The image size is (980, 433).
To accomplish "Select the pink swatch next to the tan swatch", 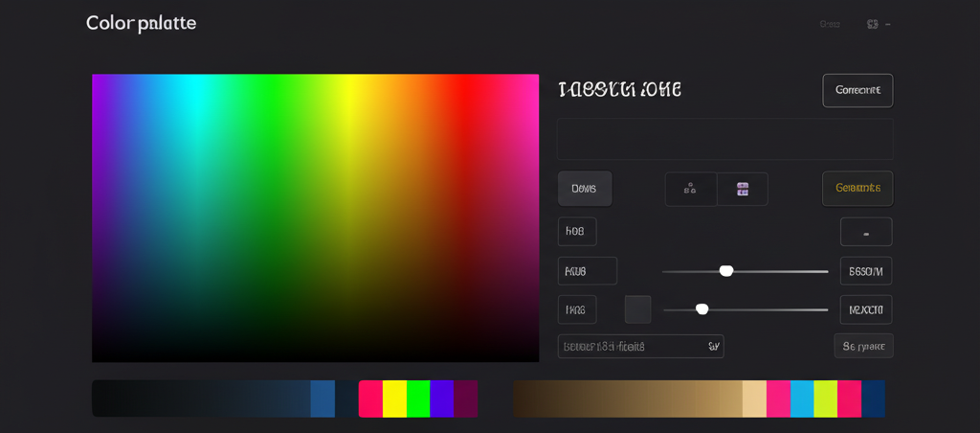I will tap(778, 399).
